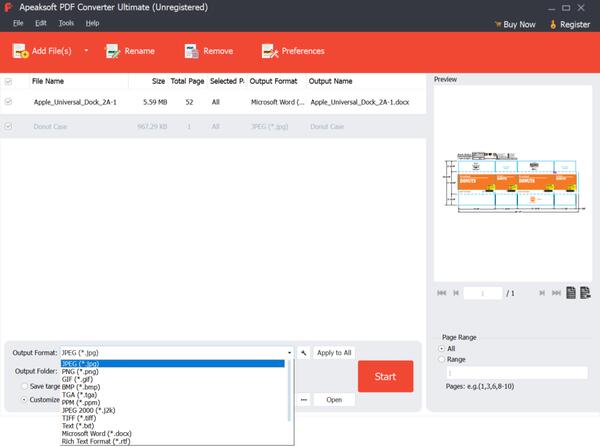Toggle the Apple_Universal_Dock_2A-1 file checkbox
600x447 pixels.
[x=9, y=102]
